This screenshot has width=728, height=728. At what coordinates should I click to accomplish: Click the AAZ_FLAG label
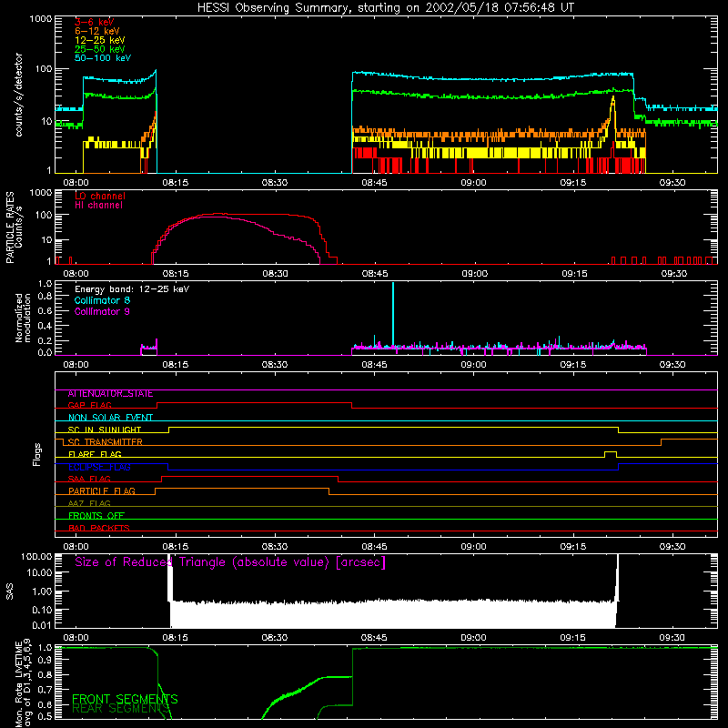point(89,504)
